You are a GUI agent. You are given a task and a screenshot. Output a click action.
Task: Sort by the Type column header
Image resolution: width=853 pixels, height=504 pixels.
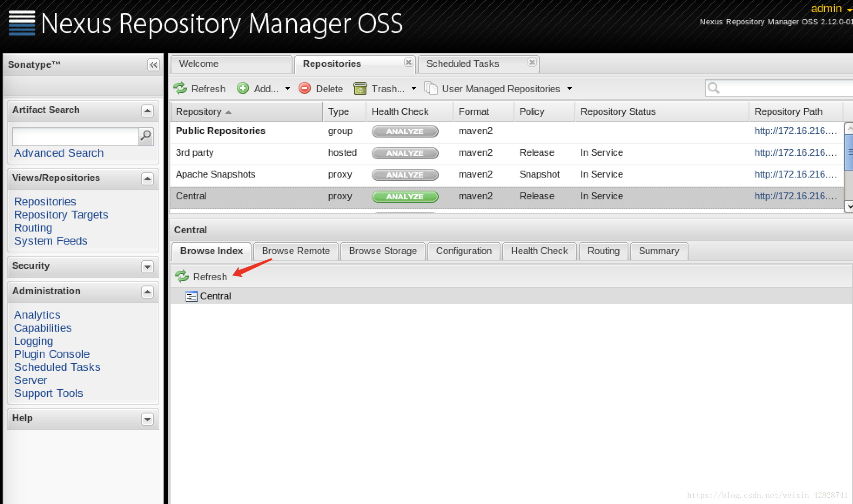[x=344, y=112]
